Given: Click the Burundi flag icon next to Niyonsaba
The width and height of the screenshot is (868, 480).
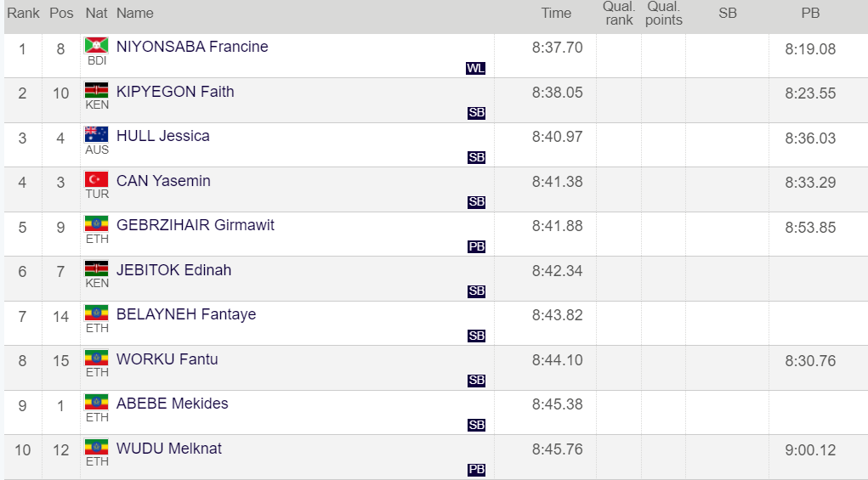Looking at the screenshot, I should [x=96, y=44].
